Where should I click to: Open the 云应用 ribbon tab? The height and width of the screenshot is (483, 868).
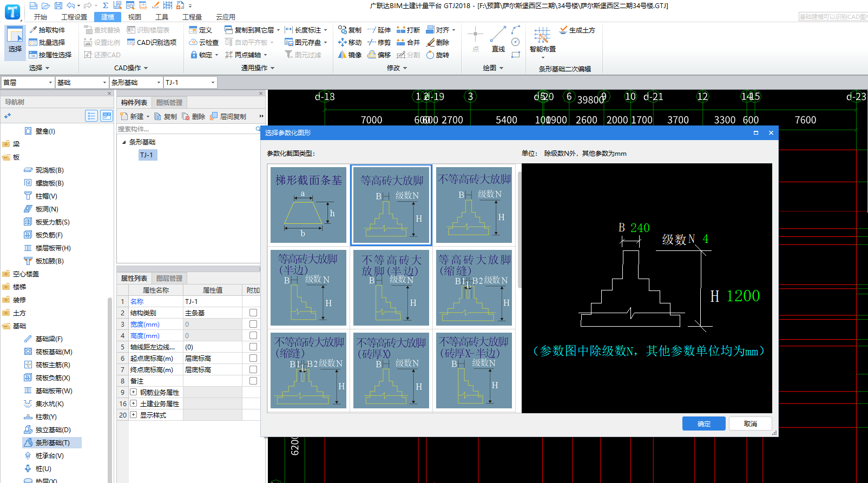click(226, 17)
